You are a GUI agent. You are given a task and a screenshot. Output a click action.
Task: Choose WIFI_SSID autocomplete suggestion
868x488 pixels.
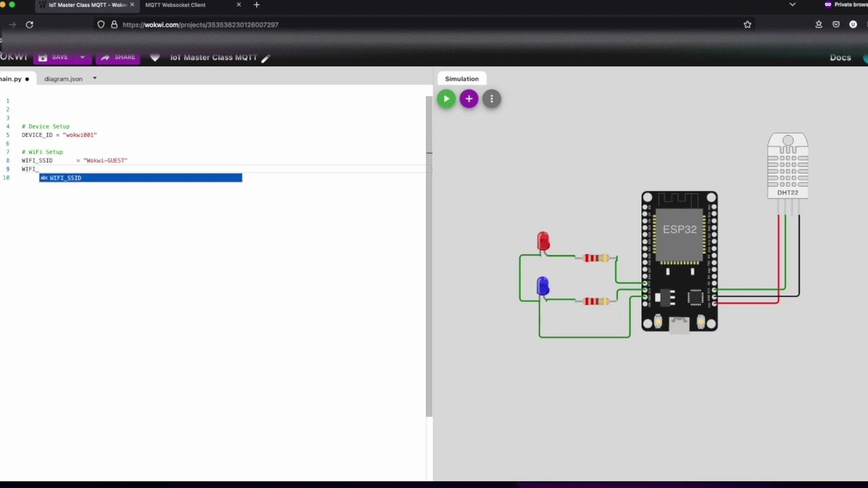[140, 178]
